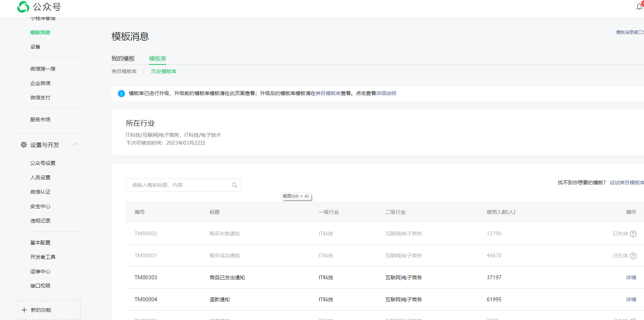Viewport: 644px width, 320px height.
Task: Open 人员设置 page
Action: (x=40, y=177)
